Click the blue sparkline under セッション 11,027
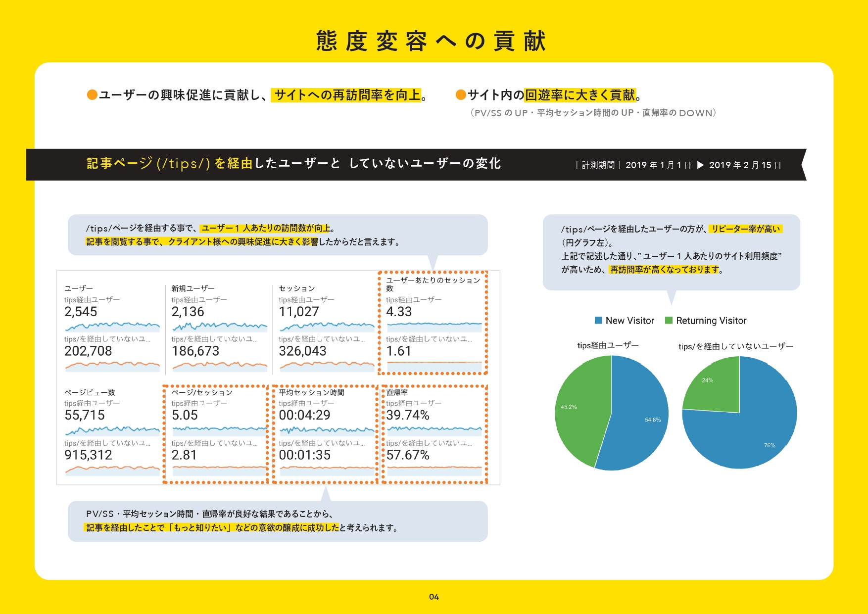Image resolution: width=868 pixels, height=614 pixels. click(327, 326)
